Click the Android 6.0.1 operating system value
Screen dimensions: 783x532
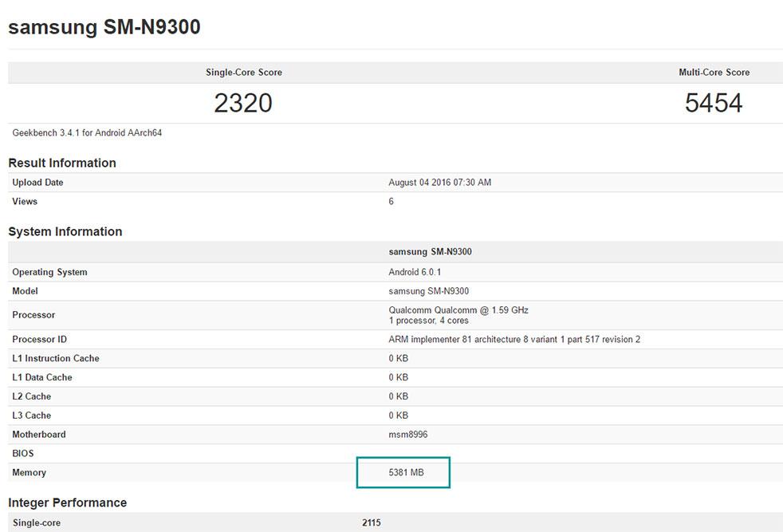click(x=415, y=272)
